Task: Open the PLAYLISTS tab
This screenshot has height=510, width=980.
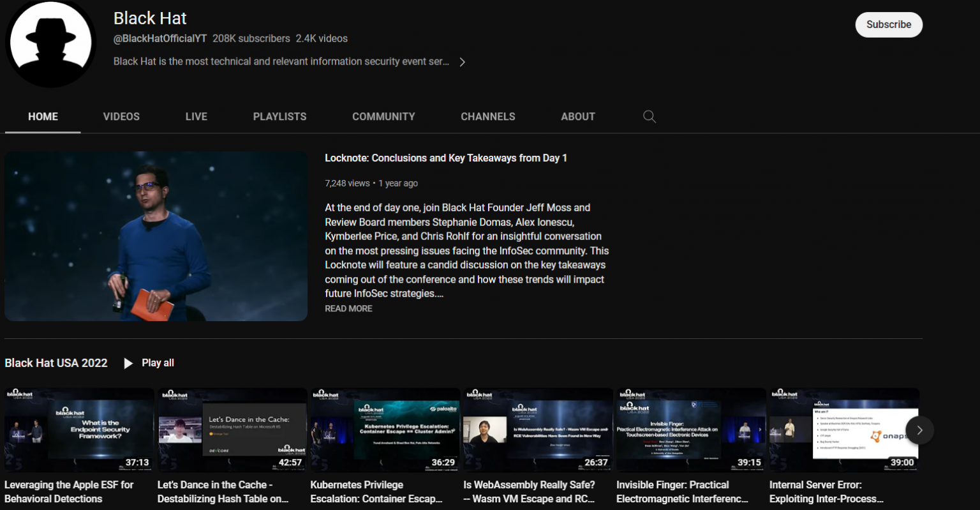Action: pos(279,116)
